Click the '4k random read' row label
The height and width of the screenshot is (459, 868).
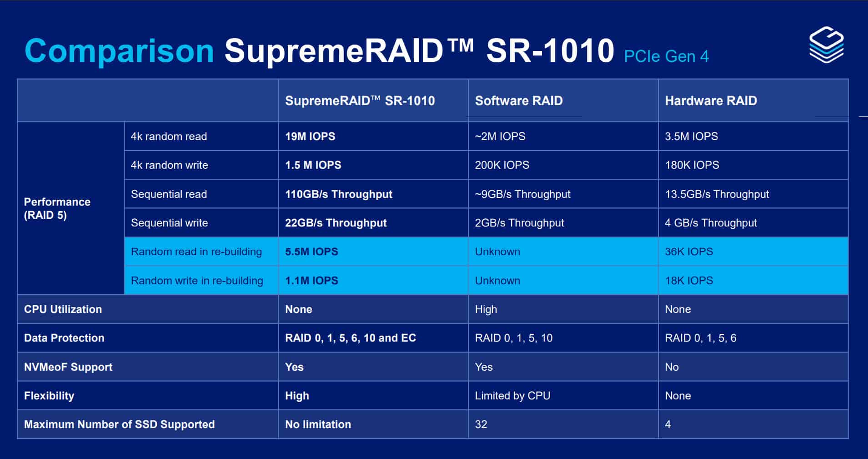coord(169,136)
